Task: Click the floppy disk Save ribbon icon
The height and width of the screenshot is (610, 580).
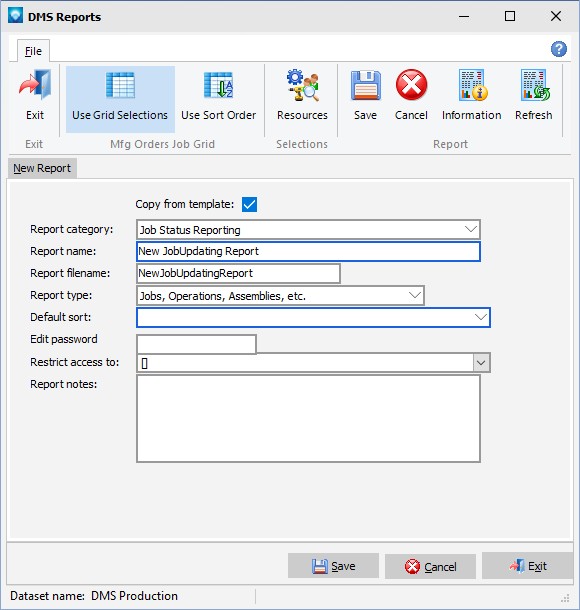Action: [365, 85]
